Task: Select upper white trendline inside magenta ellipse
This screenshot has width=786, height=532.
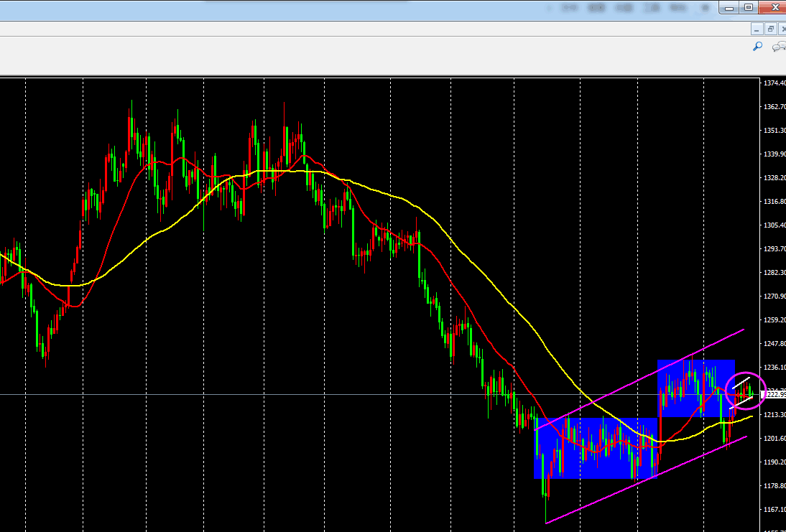Action: click(x=741, y=383)
